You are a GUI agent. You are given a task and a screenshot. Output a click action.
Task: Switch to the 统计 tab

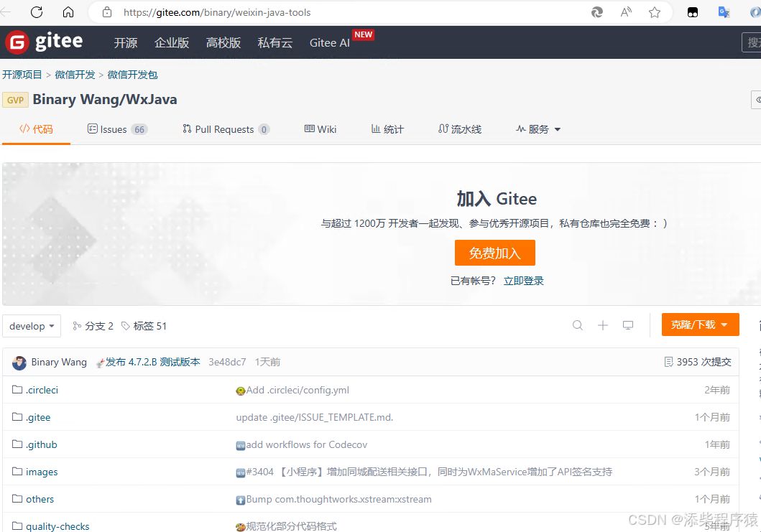click(387, 129)
